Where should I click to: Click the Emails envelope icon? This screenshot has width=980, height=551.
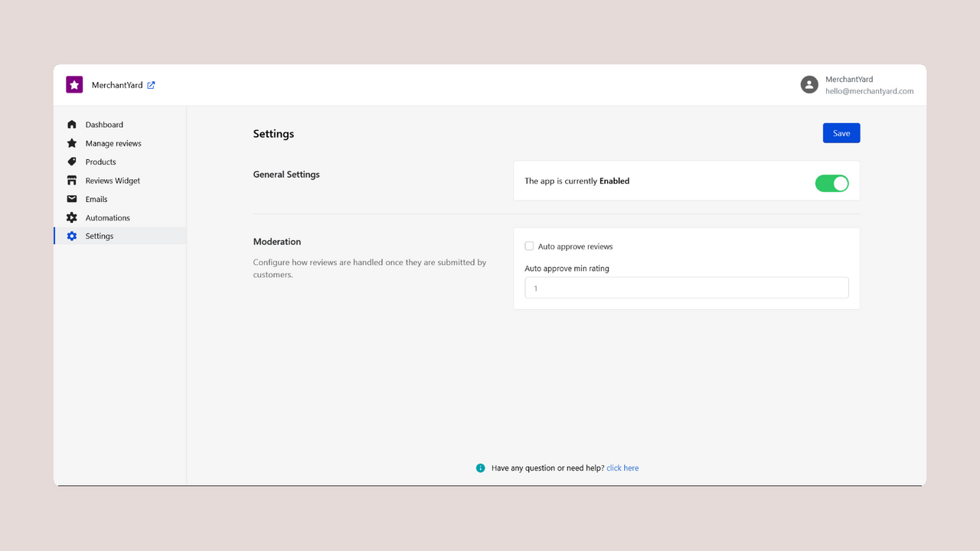tap(72, 199)
